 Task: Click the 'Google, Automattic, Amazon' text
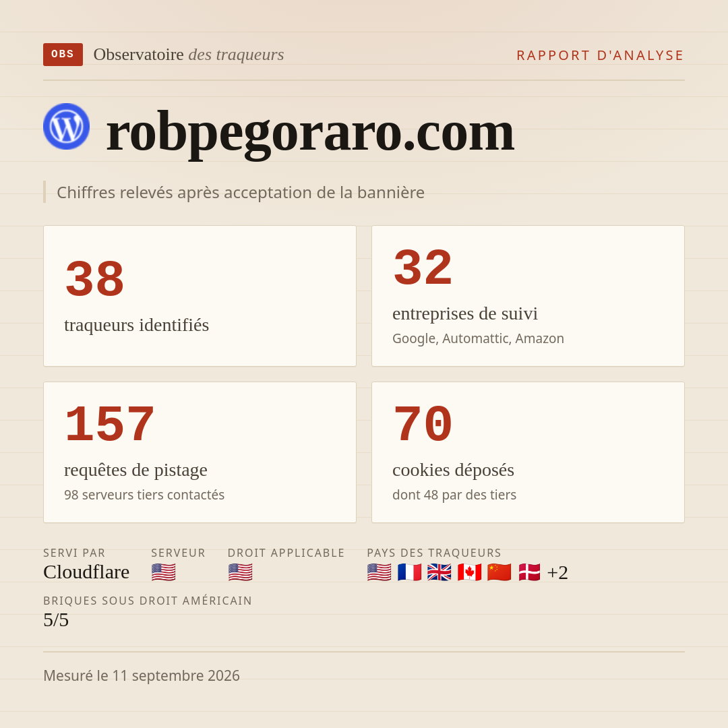(x=478, y=338)
